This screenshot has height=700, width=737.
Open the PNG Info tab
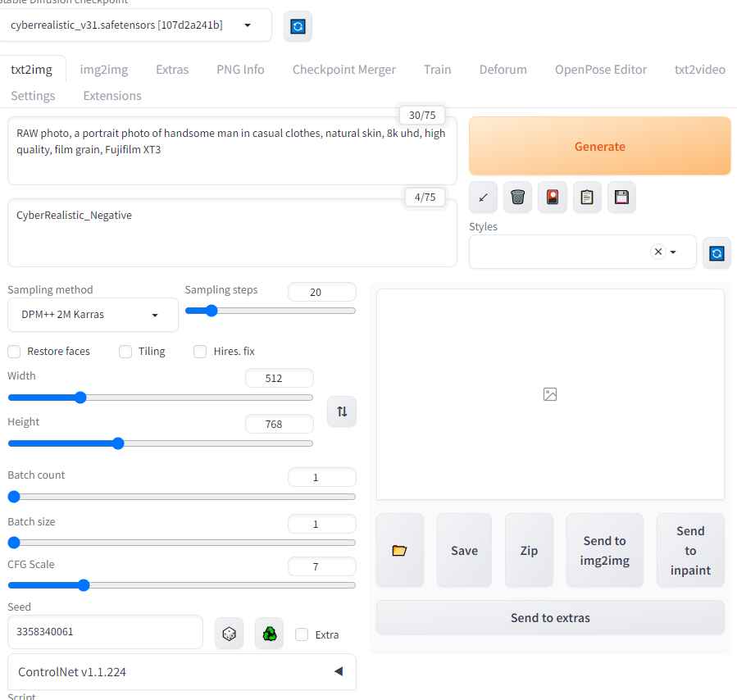[x=240, y=70]
